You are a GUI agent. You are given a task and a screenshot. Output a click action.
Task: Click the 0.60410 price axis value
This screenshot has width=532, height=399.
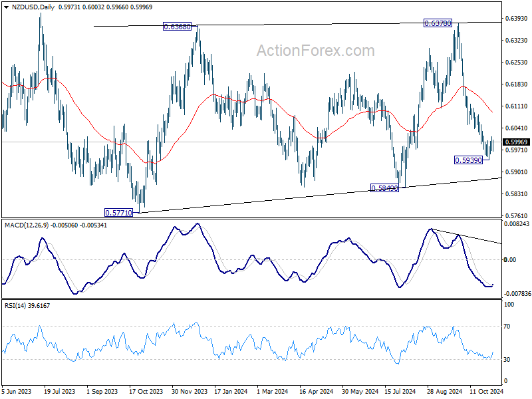pos(517,128)
